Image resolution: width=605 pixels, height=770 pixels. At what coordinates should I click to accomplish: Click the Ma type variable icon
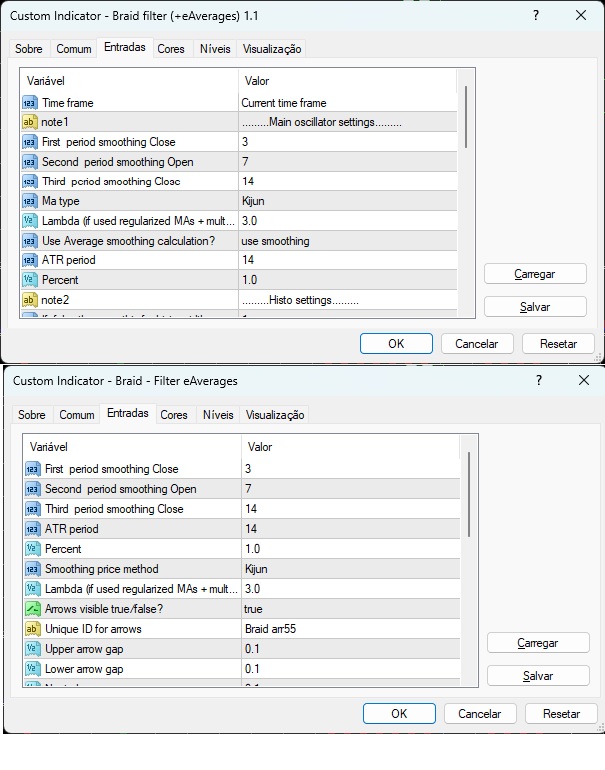[29, 201]
